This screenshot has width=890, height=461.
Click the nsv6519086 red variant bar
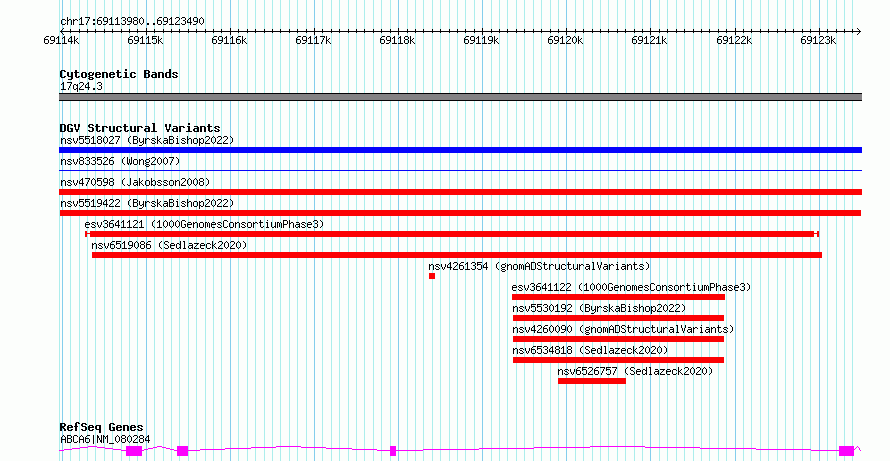pyautogui.click(x=457, y=255)
